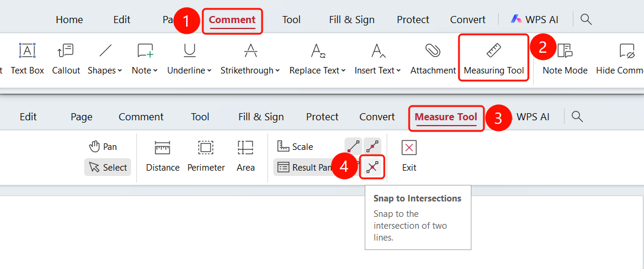Viewport: 644px width, 269px height.
Task: Select the active Comment tab beside Tool
Action: pyautogui.click(x=232, y=20)
